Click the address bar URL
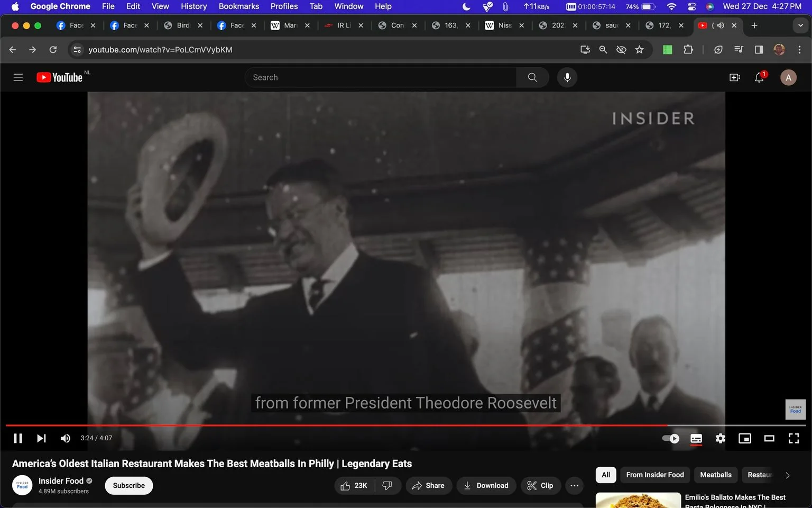Screen dimensions: 812x508 tap(160, 50)
